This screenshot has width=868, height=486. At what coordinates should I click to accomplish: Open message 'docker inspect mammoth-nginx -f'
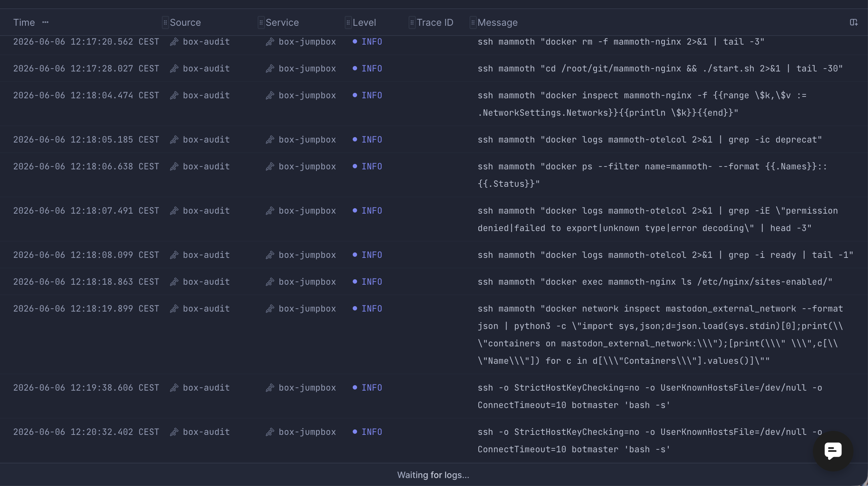coord(642,104)
